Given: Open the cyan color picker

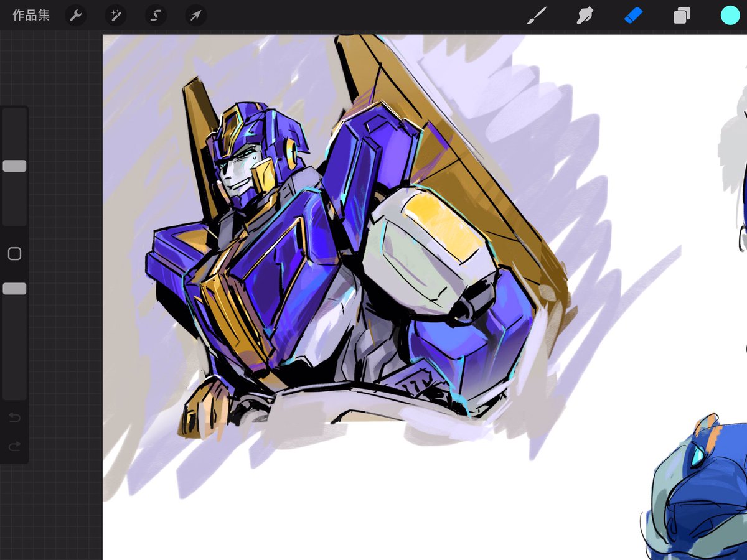Looking at the screenshot, I should pos(730,16).
